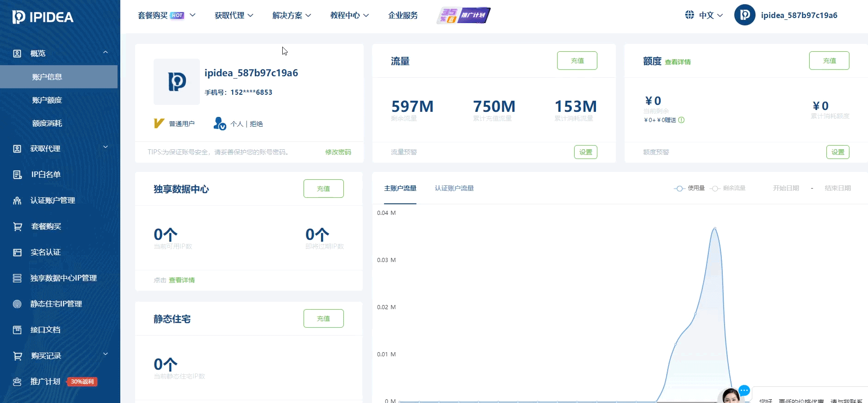Click 设置 button for 流量预警
Image resolution: width=868 pixels, height=403 pixels.
coord(585,152)
